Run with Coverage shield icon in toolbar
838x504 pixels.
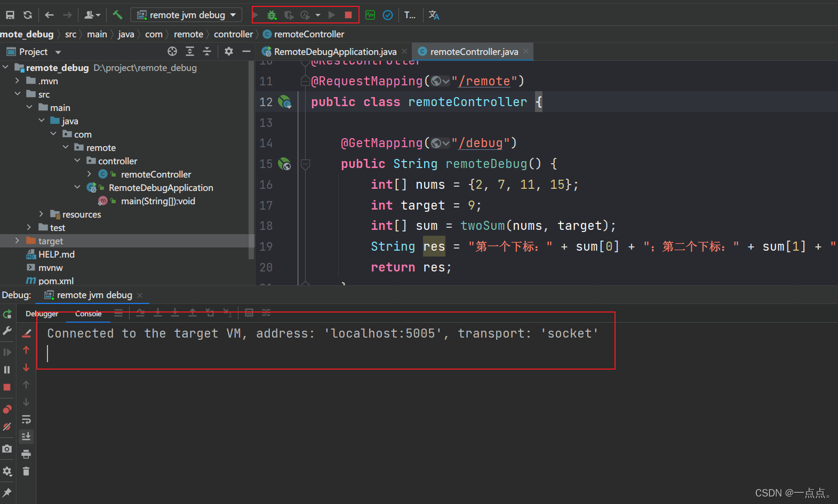[289, 15]
